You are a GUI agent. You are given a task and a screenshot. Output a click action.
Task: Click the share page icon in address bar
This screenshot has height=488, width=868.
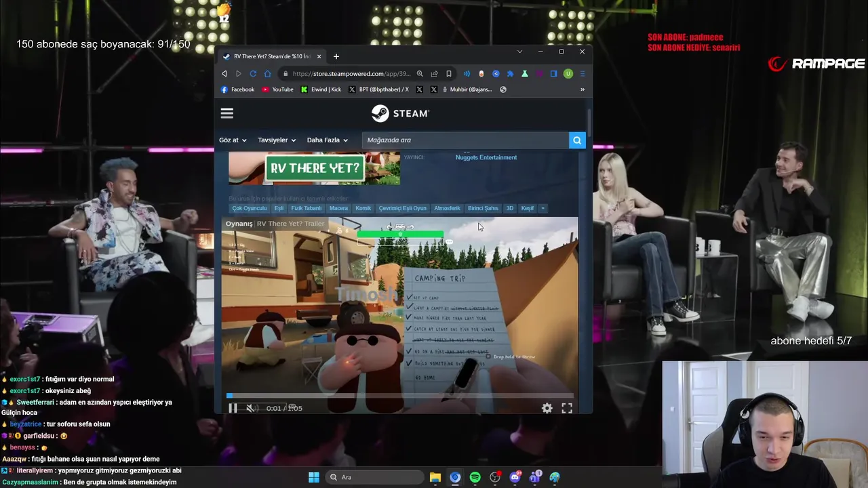click(x=434, y=74)
